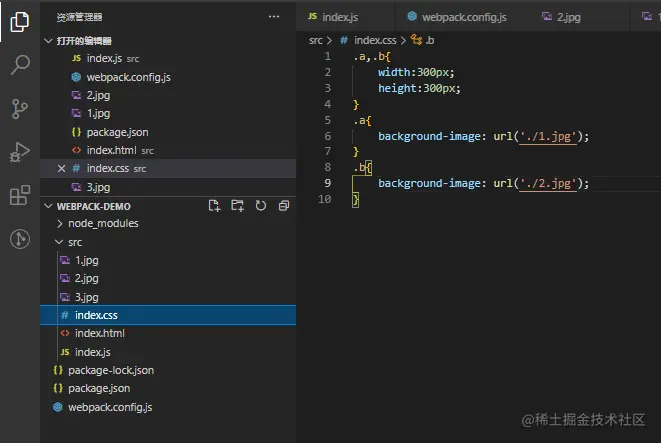The width and height of the screenshot is (661, 443).
Task: Open the Run and Debug view
Action: (19, 152)
